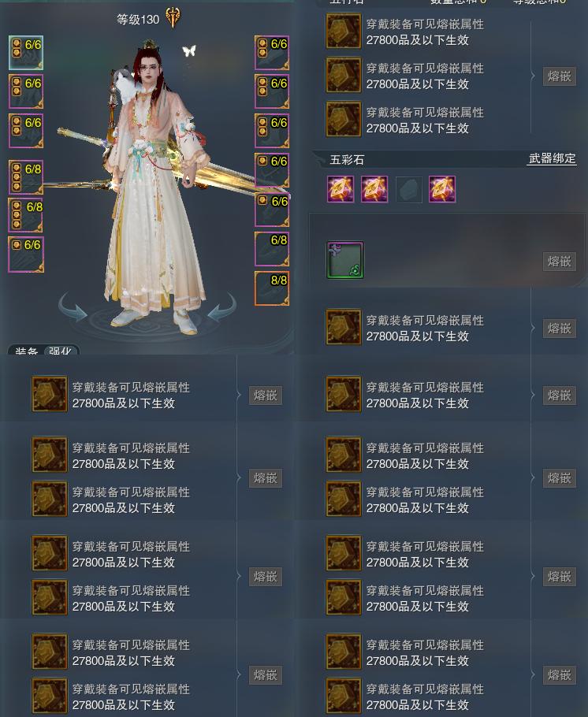Select the empty grey 五彩石 slot

(x=408, y=189)
